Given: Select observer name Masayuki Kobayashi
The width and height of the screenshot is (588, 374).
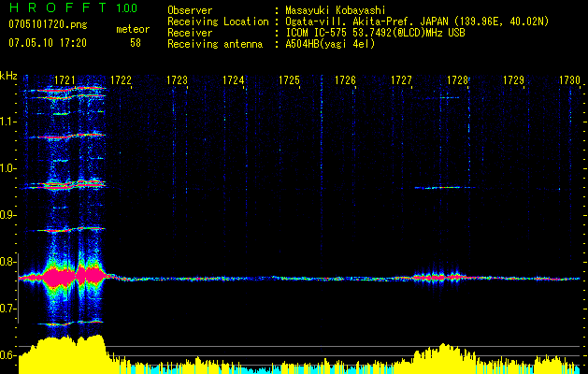Looking at the screenshot, I should click(336, 10).
